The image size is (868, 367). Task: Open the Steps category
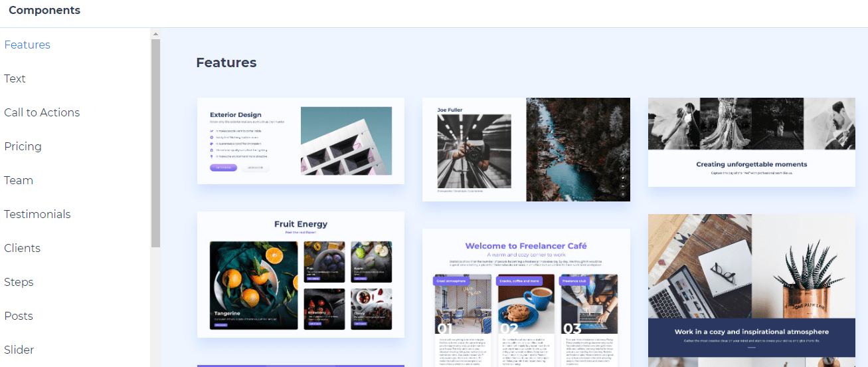coord(19,282)
